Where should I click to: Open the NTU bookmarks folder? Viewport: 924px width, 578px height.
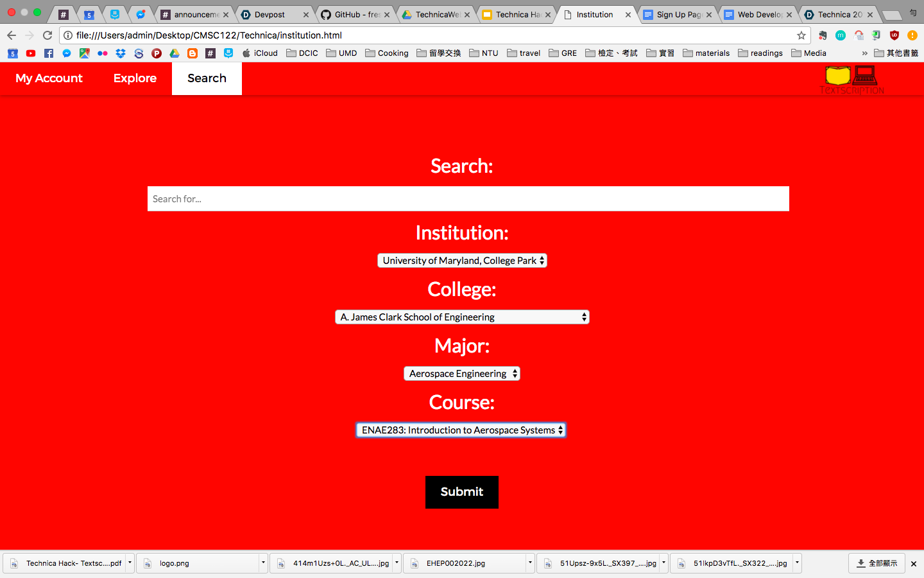(484, 53)
